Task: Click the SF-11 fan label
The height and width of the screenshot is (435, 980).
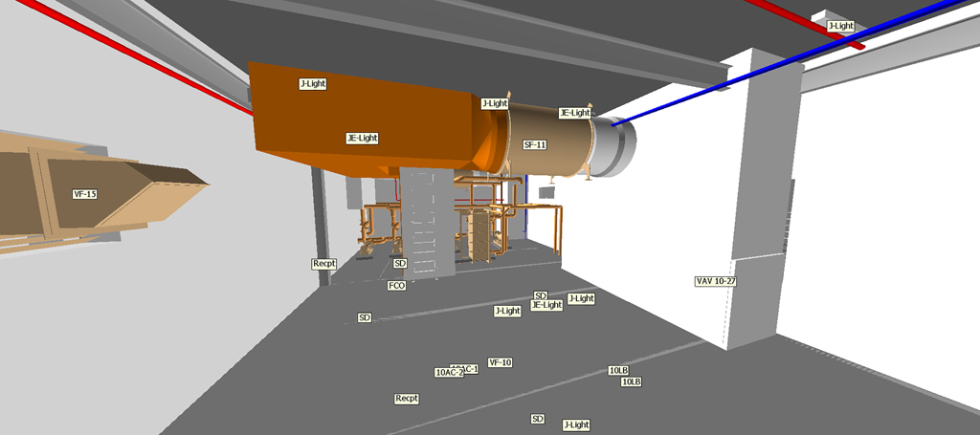Action: coord(535,145)
